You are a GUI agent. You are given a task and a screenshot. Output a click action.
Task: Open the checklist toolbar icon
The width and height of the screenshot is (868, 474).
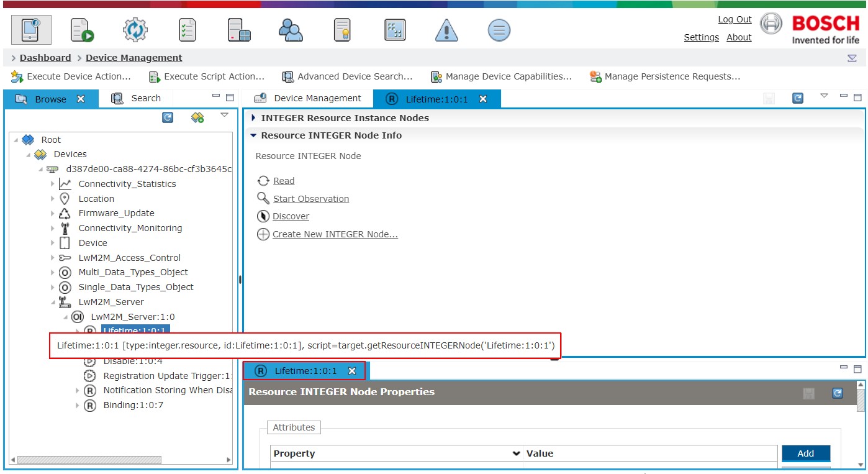(x=188, y=30)
